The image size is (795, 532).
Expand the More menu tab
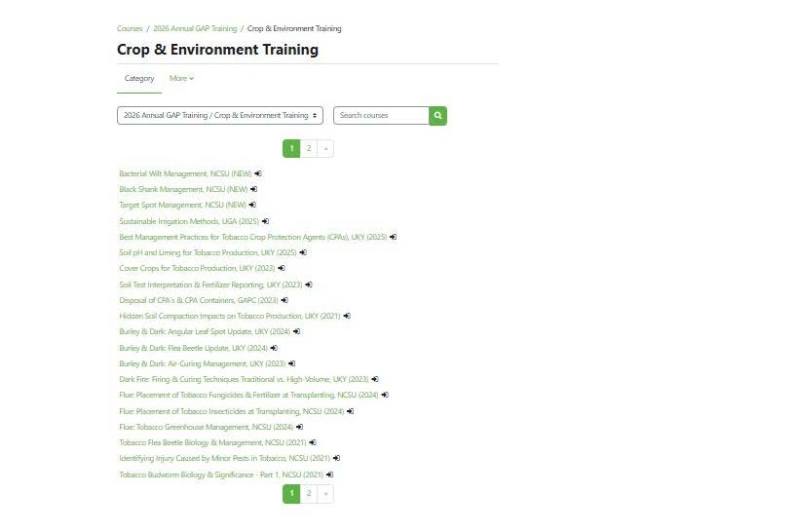click(181, 79)
